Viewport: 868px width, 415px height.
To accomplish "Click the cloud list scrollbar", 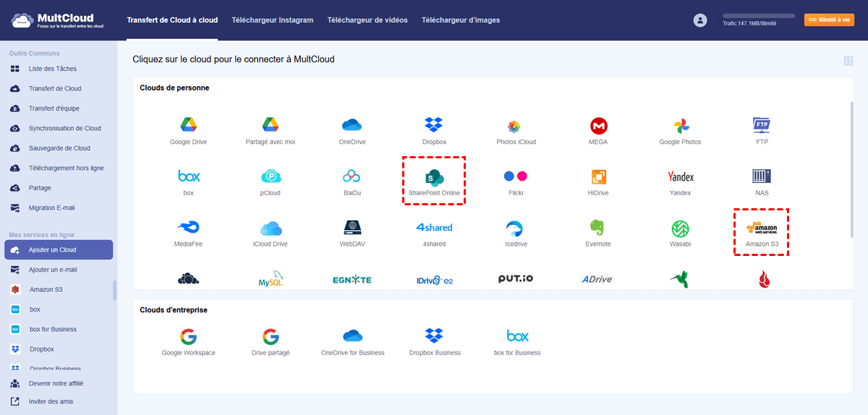I will point(852,169).
